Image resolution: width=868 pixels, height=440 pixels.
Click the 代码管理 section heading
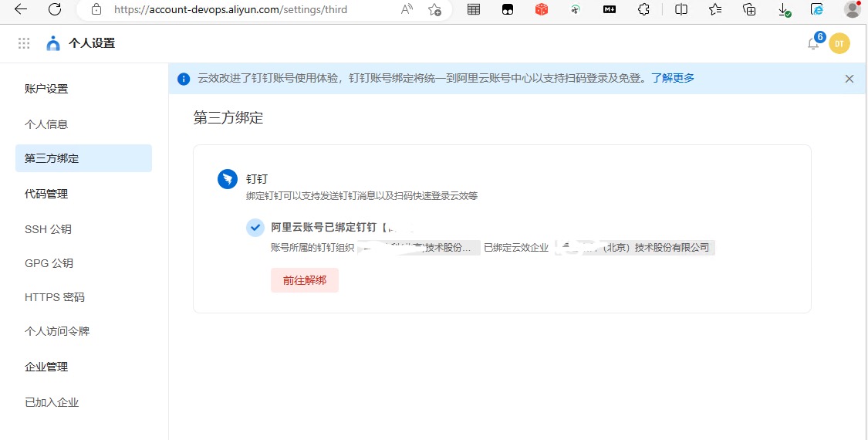point(46,194)
